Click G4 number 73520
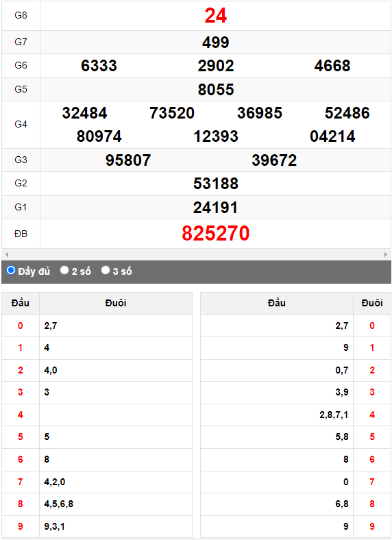This screenshot has height=540, width=392. (172, 113)
